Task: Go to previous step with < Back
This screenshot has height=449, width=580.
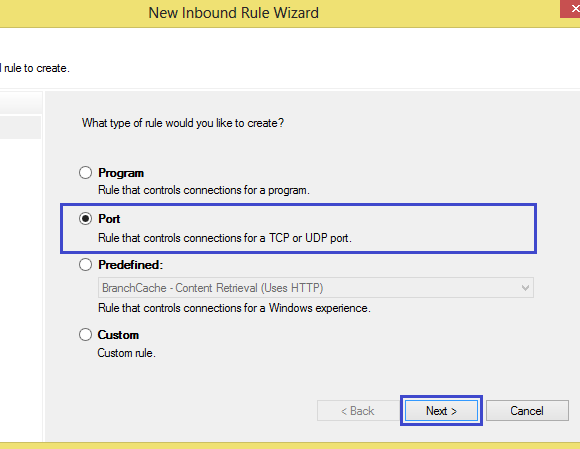Action: pyautogui.click(x=358, y=411)
